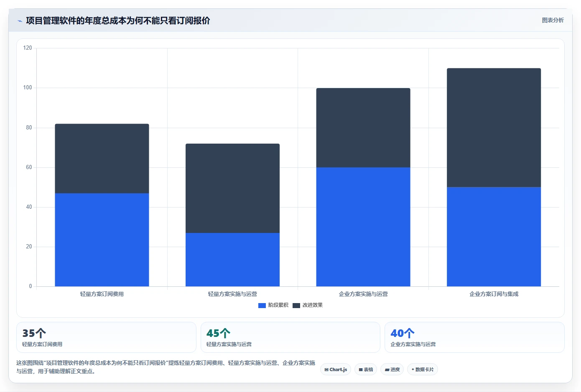This screenshot has height=392, width=581.
Task: Click the y-axis value 0
Action: pos(31,286)
